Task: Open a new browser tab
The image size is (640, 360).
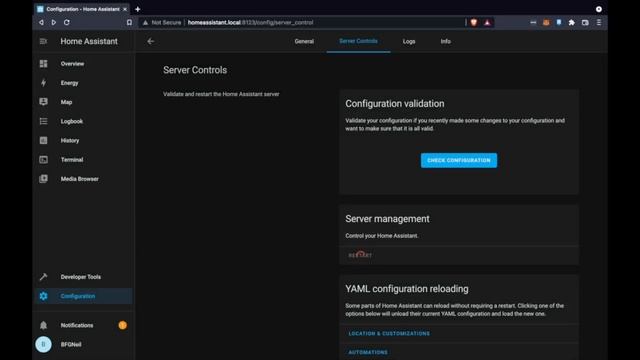Action: point(138,9)
